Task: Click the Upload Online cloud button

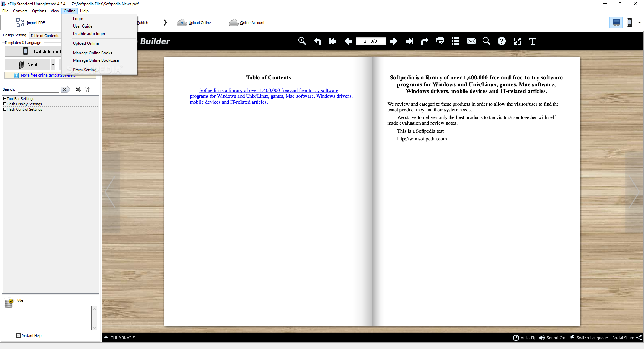Action: pyautogui.click(x=194, y=22)
